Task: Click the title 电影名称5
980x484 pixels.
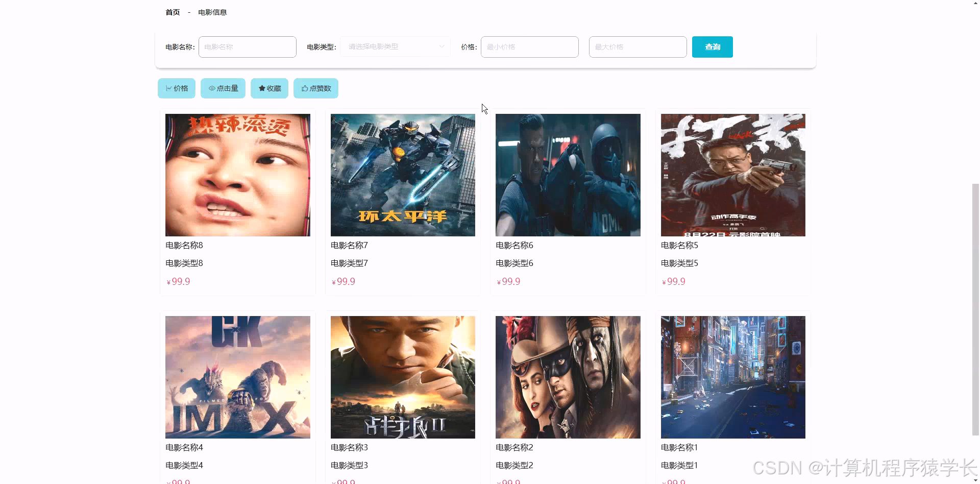Action: click(679, 246)
